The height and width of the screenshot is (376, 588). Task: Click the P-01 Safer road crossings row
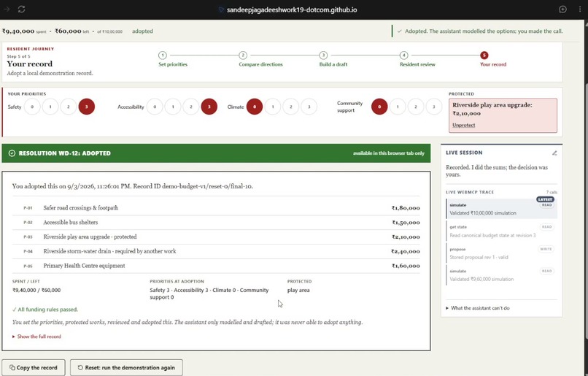(x=216, y=208)
